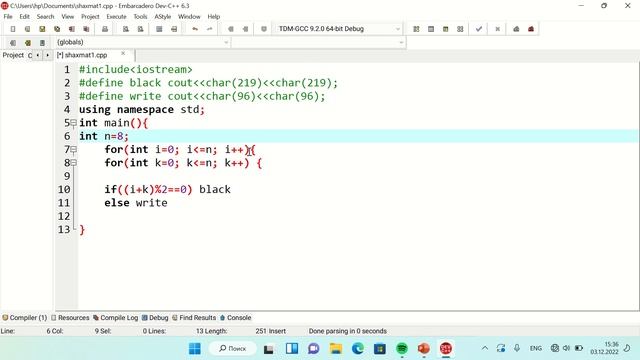
Task: Open the Windows Start menu
Action: pyautogui.click(x=195, y=349)
